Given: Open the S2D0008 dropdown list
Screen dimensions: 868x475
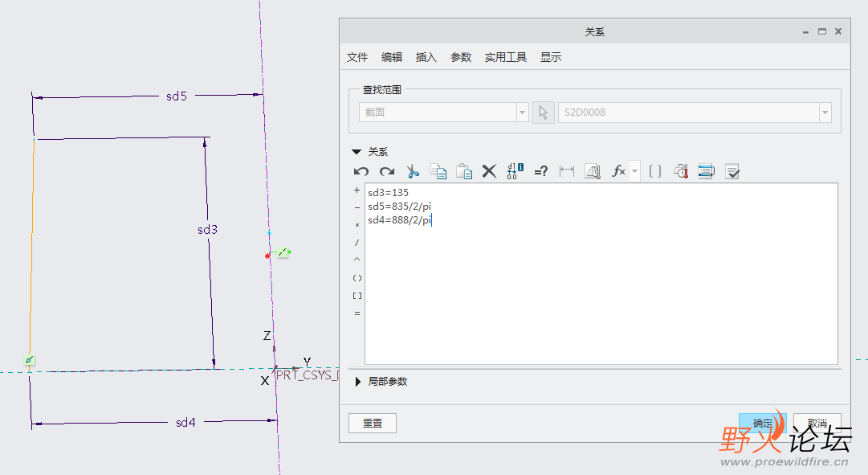Looking at the screenshot, I should point(825,113).
